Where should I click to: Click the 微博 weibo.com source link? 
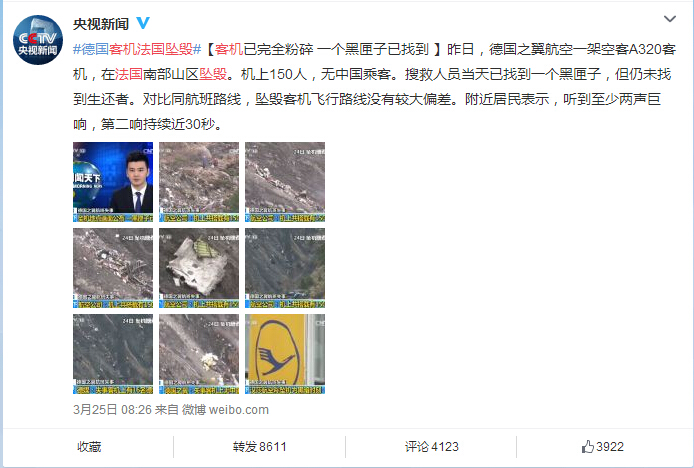(225, 410)
